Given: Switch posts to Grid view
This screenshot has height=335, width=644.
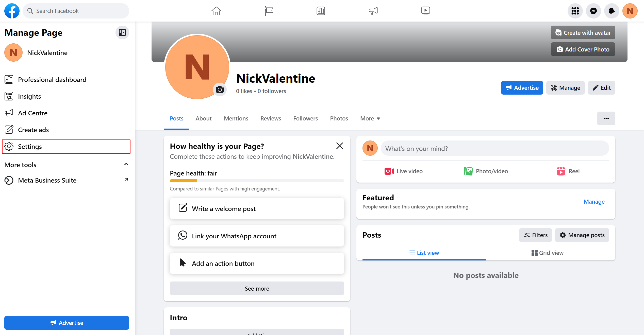Looking at the screenshot, I should 547,253.
